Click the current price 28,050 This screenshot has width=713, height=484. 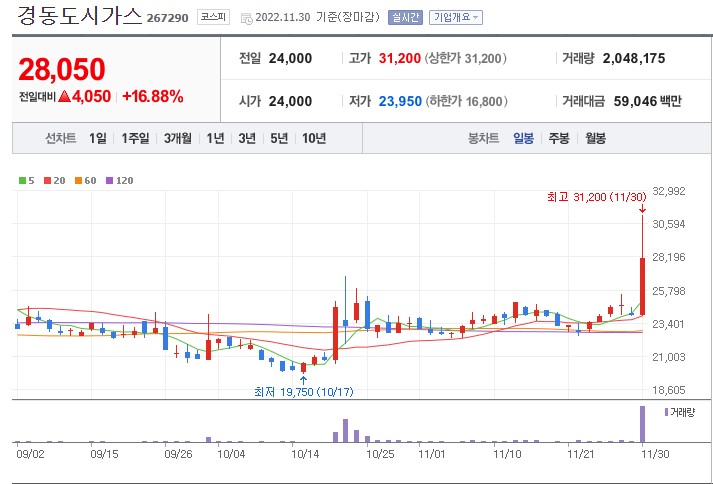coord(62,69)
